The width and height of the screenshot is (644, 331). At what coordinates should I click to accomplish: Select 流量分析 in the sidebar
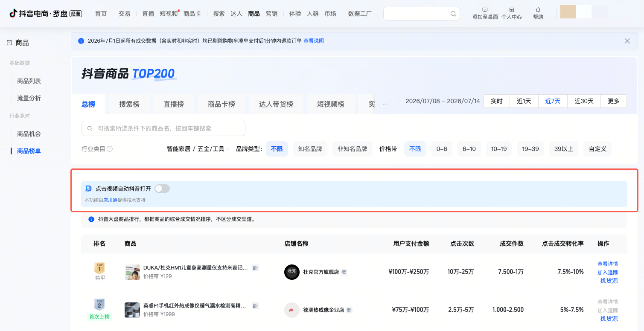coord(29,98)
